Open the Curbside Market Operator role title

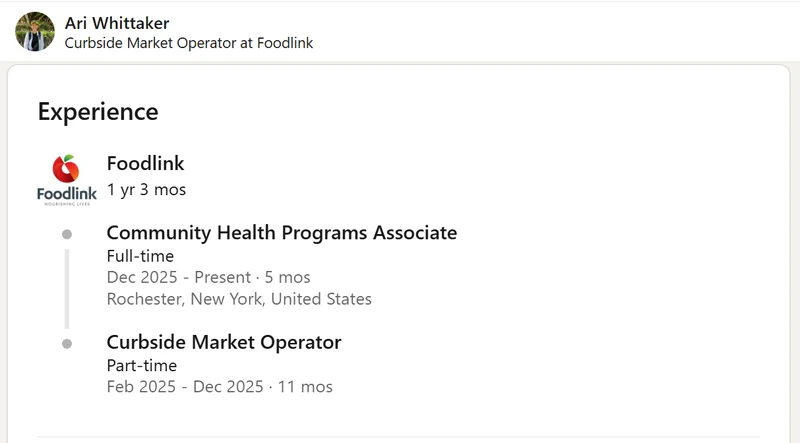pyautogui.click(x=224, y=342)
